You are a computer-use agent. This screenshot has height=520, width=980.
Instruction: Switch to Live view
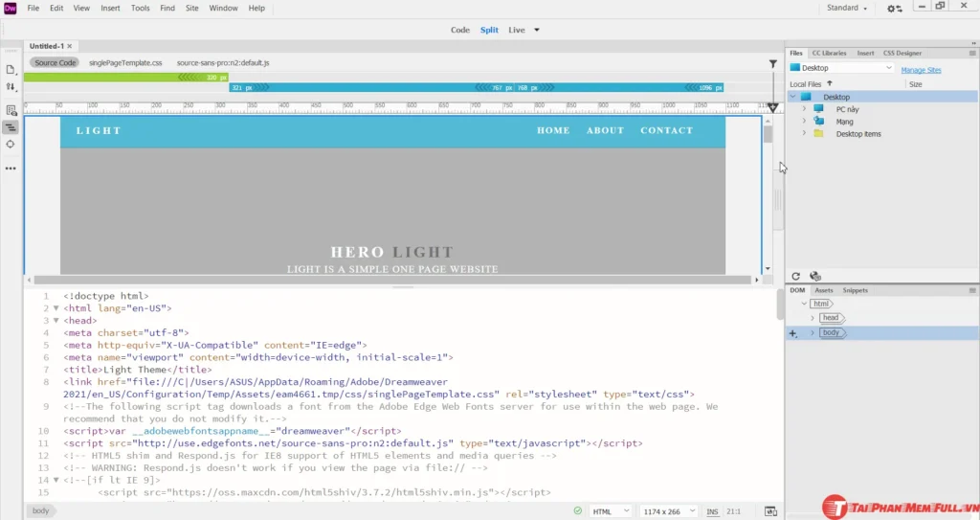516,30
